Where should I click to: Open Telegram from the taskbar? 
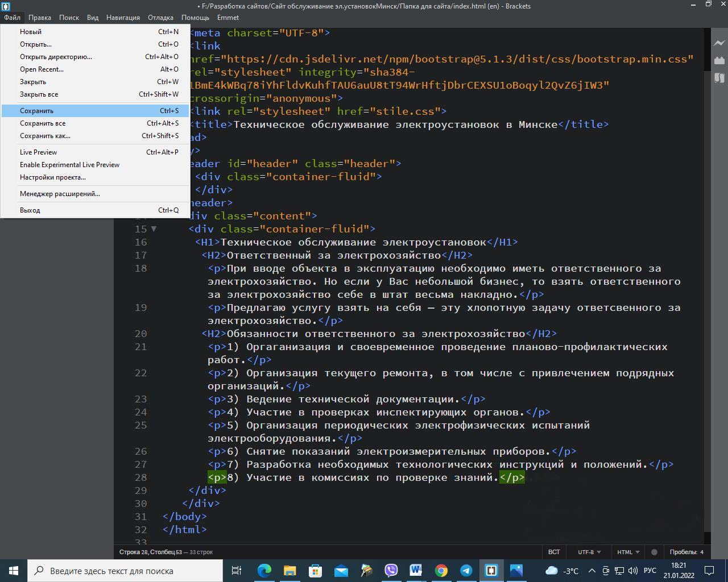(x=466, y=571)
